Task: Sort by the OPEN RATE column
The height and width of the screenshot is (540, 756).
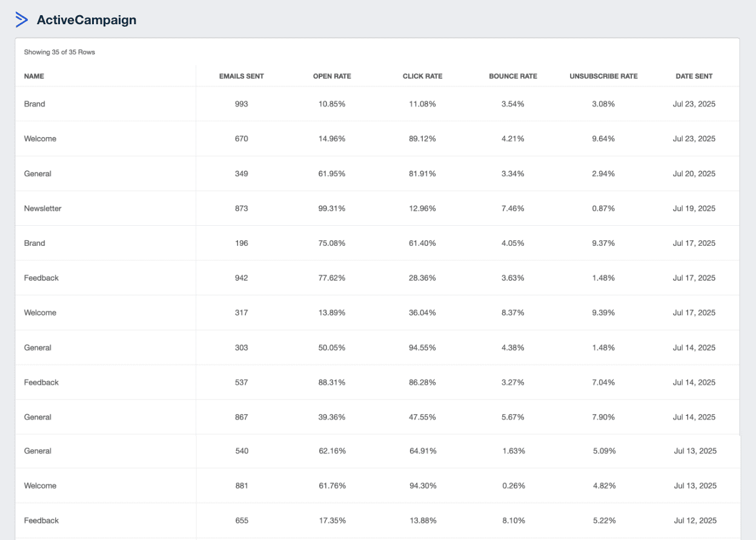Action: (333, 76)
